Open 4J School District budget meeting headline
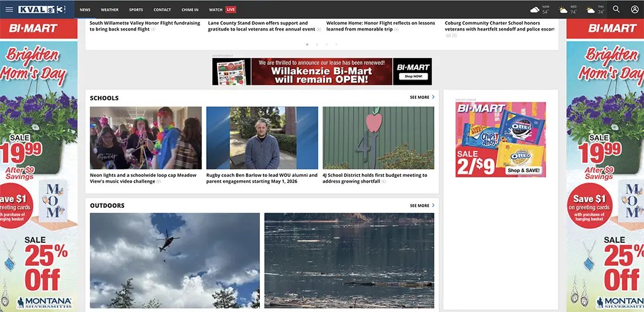 [x=375, y=178]
